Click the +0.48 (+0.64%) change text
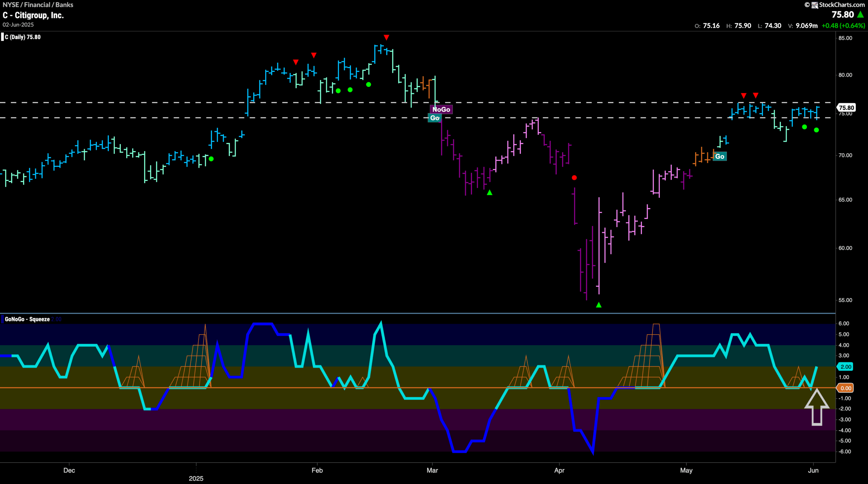 (843, 26)
